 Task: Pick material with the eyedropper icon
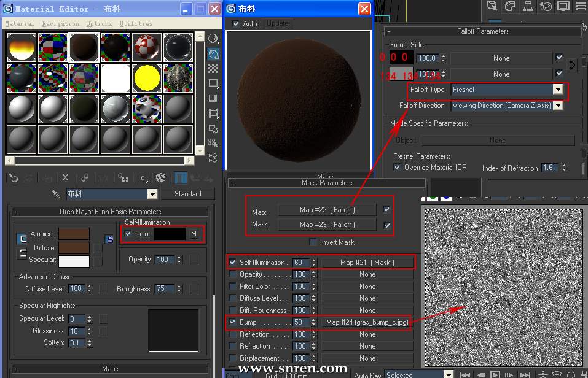point(56,194)
